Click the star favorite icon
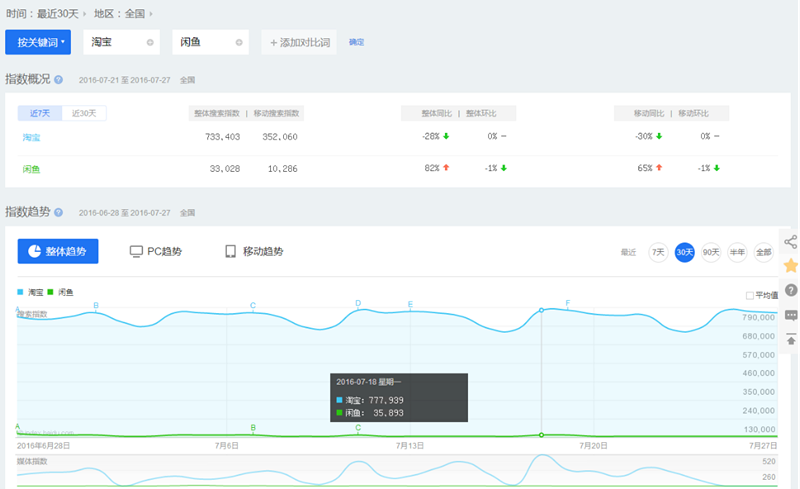 point(790,265)
